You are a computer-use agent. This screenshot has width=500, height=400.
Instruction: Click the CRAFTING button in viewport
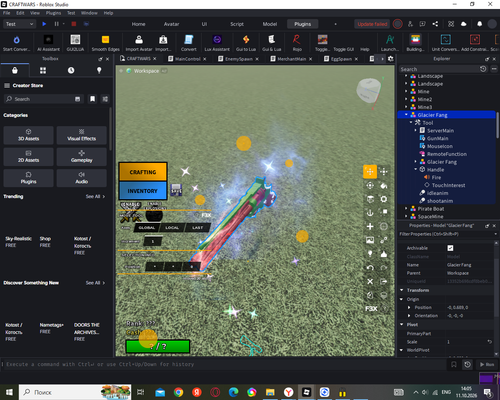(x=143, y=172)
